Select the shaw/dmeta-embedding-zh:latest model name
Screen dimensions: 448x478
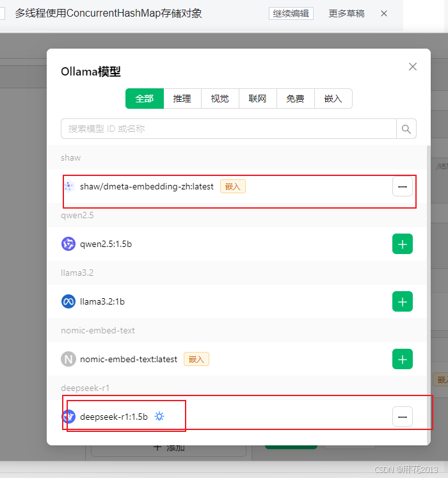click(x=147, y=187)
